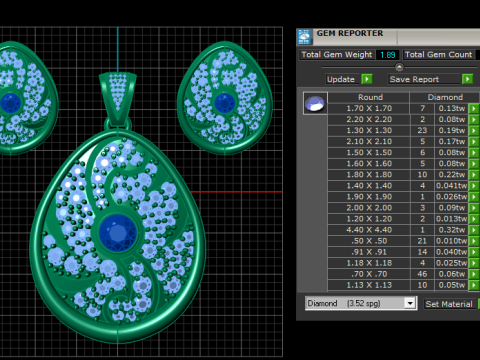Click the blue center stone of right earring
Viewport: 480px width, 360px height.
pyautogui.click(x=224, y=103)
